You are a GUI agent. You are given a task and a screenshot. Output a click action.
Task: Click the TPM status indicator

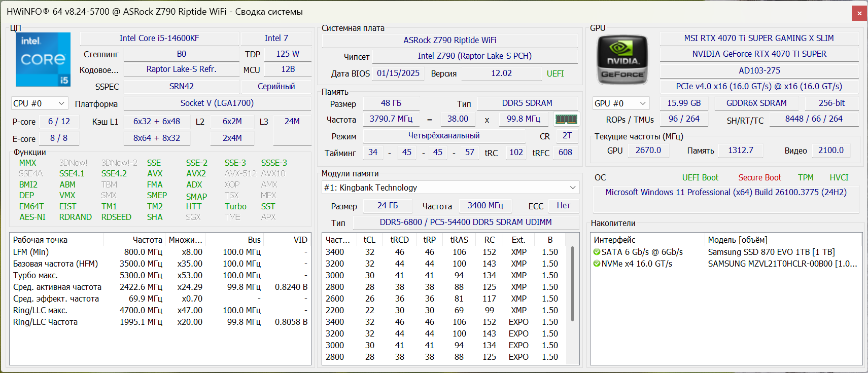[805, 177]
